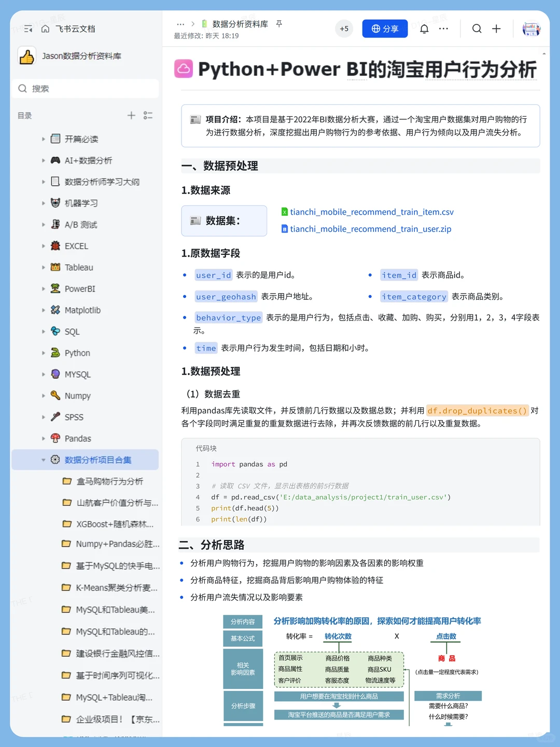The image size is (560, 747).
Task: Open the 开篇必读 document icon
Action: (x=55, y=139)
